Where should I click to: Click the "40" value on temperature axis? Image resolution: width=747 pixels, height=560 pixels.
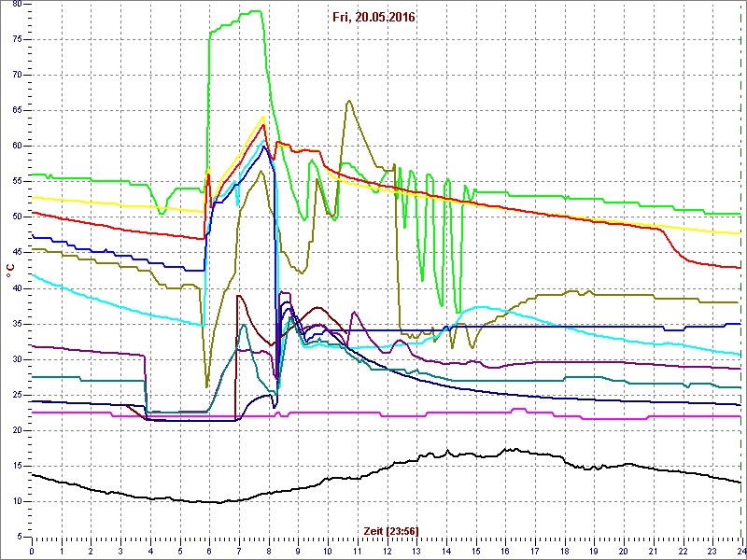[x=16, y=288]
